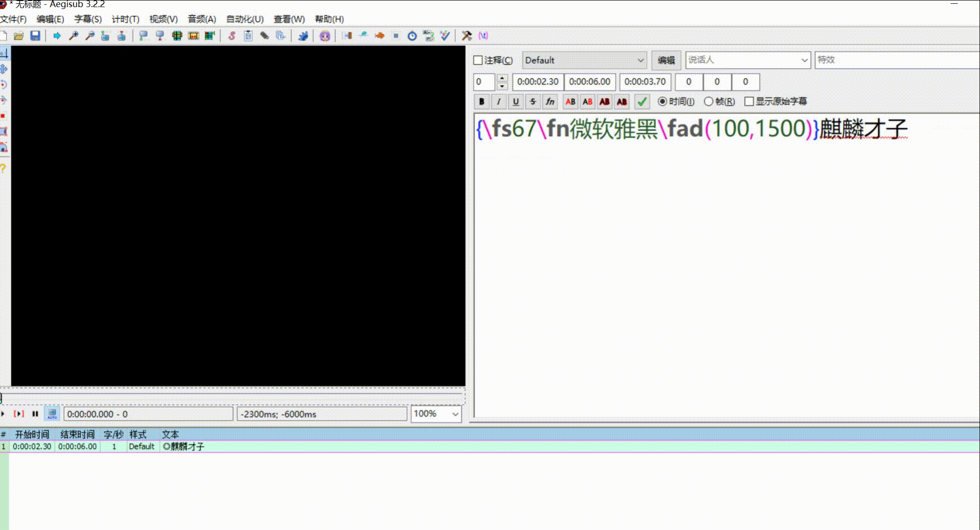Click the 编辑 style edit button
This screenshot has width=980, height=530.
point(666,61)
